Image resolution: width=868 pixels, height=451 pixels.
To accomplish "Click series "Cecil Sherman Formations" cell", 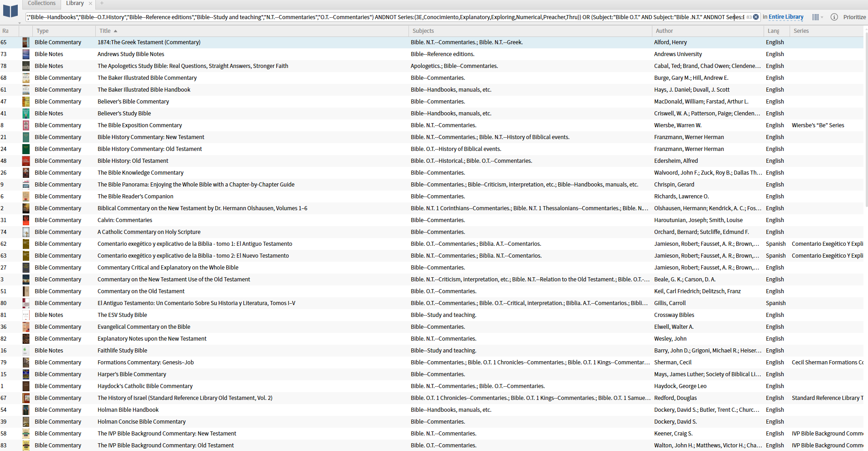I will point(827,363).
